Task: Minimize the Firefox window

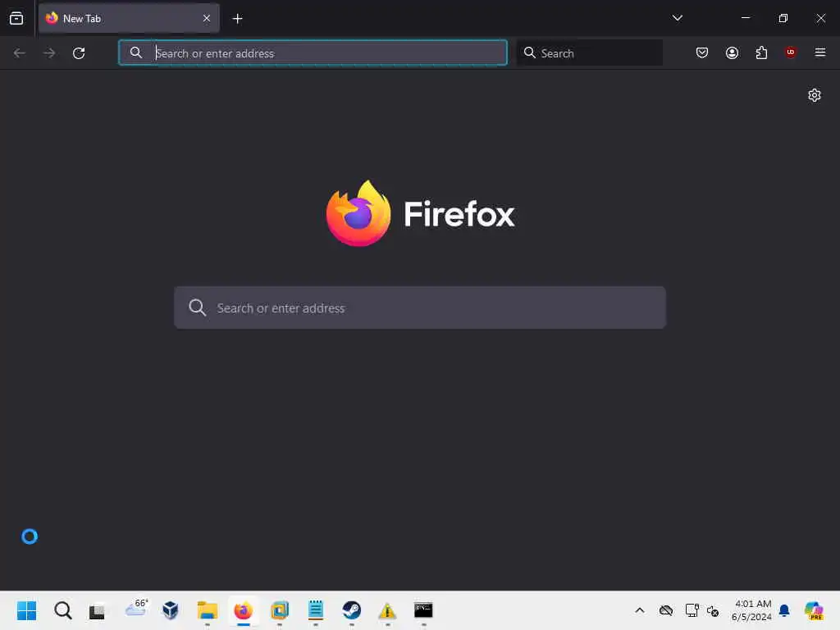Action: coord(745,18)
